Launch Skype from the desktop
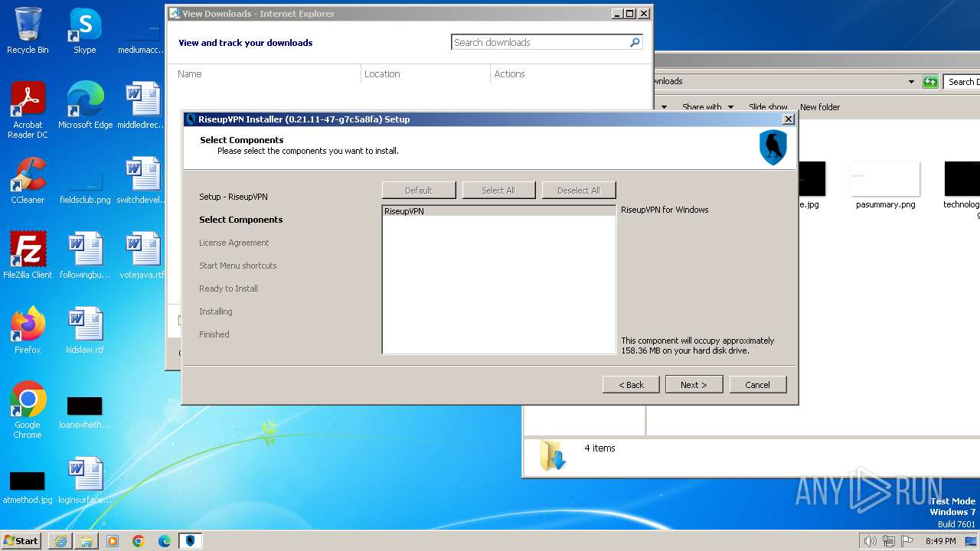 [85, 31]
